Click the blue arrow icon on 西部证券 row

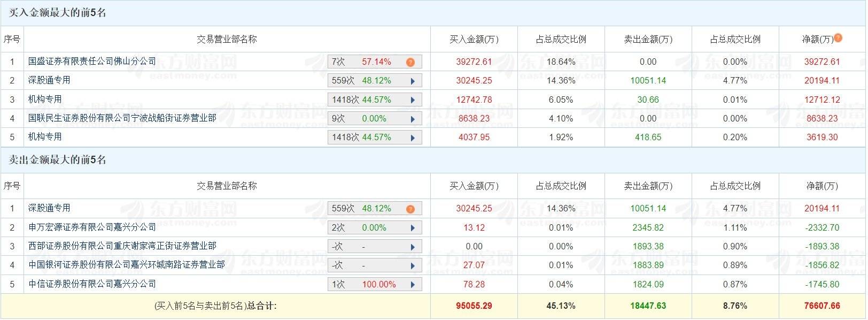(413, 246)
